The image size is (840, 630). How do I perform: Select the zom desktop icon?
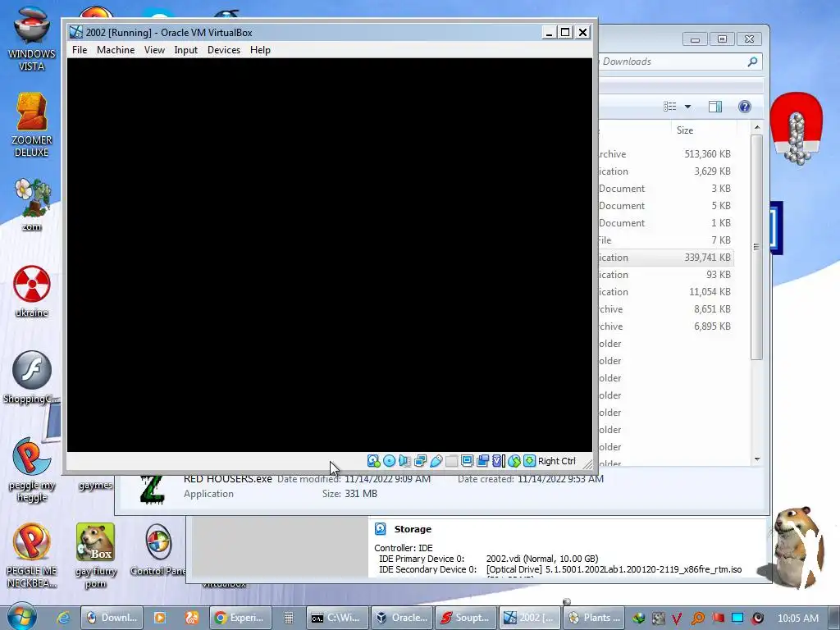click(32, 204)
